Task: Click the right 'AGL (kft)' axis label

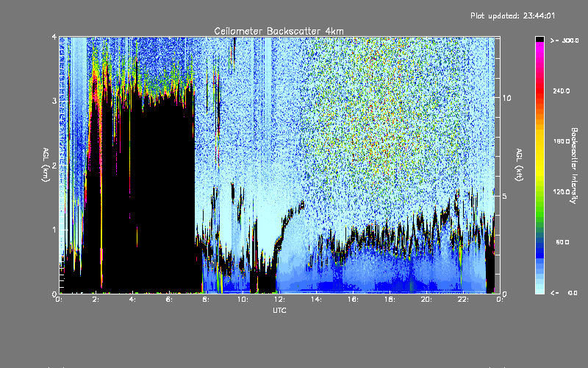Action: pos(519,165)
